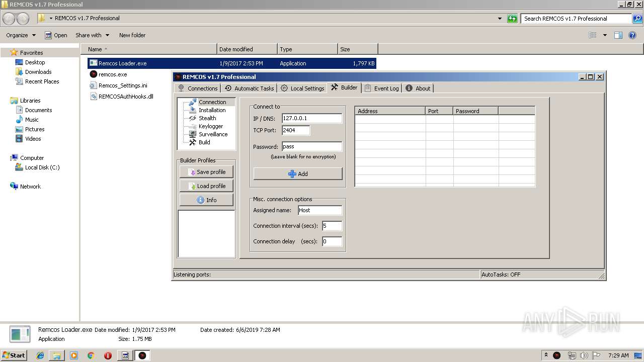Viewport: 644px width, 362px height.
Task: Sort by Name column in Explorer
Action: [149, 49]
